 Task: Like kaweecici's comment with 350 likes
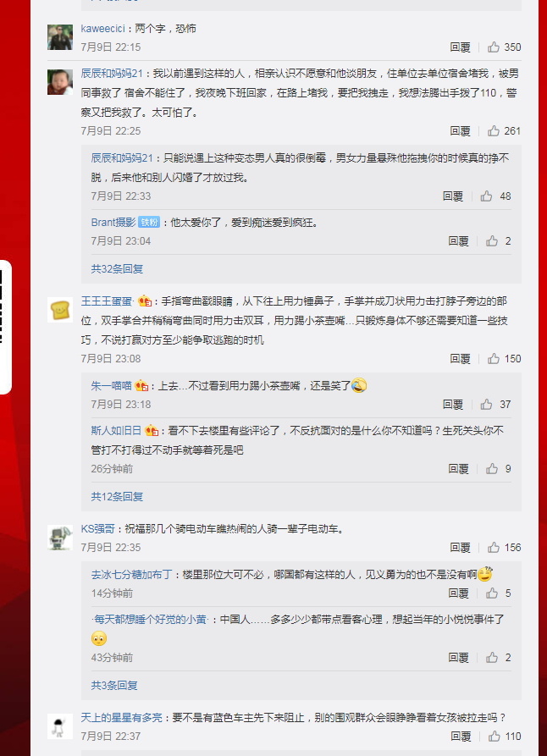point(493,47)
